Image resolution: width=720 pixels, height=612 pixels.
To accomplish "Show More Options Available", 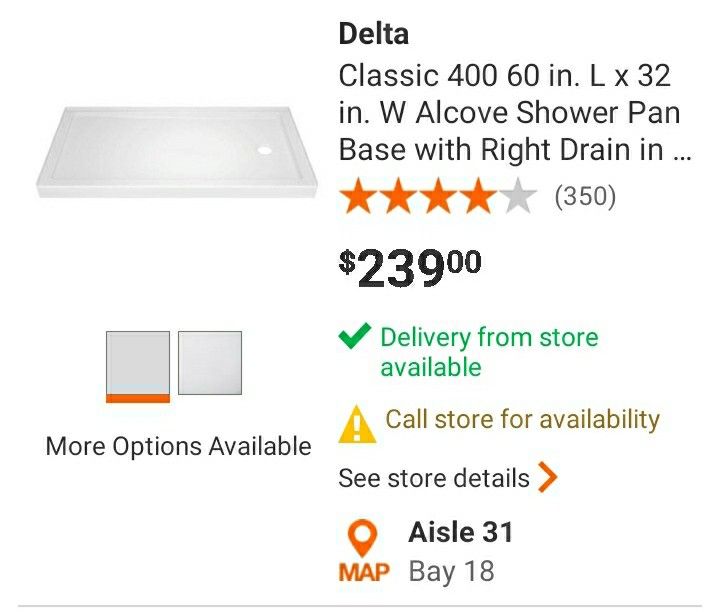I will click(179, 446).
